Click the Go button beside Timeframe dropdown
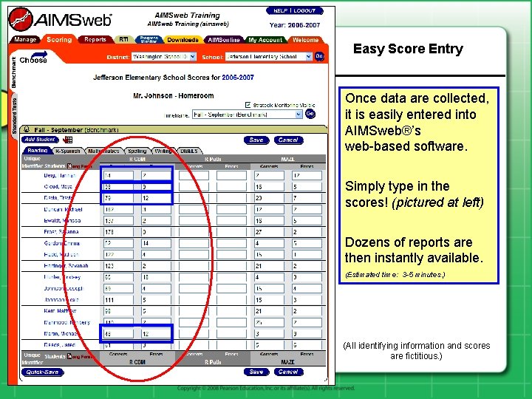 [310, 114]
